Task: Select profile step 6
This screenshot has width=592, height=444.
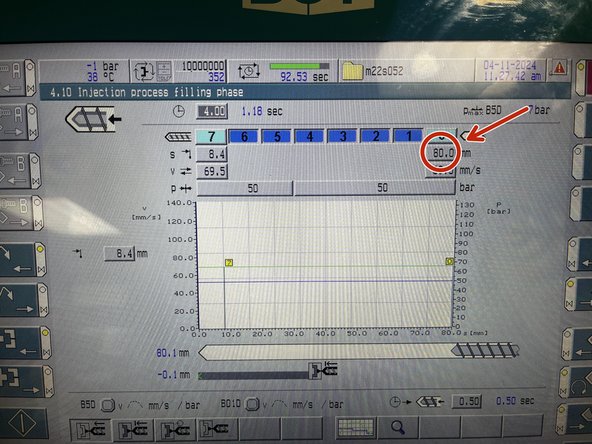Action: click(x=244, y=136)
